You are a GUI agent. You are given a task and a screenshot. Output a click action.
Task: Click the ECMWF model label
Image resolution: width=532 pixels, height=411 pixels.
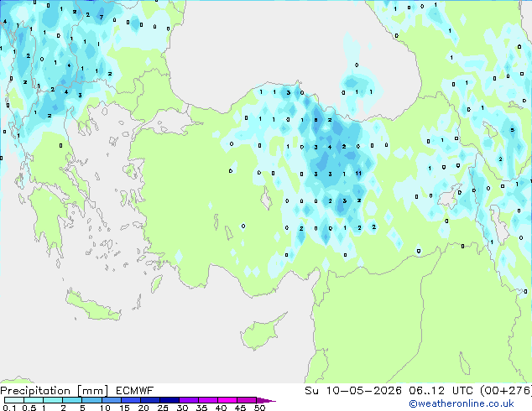tap(135, 391)
